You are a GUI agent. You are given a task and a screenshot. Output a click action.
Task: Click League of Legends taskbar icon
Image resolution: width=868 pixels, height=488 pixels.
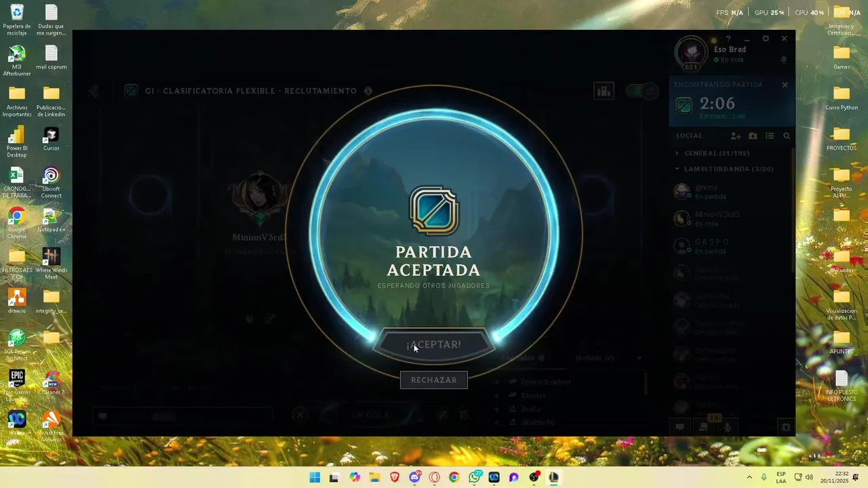tap(553, 478)
